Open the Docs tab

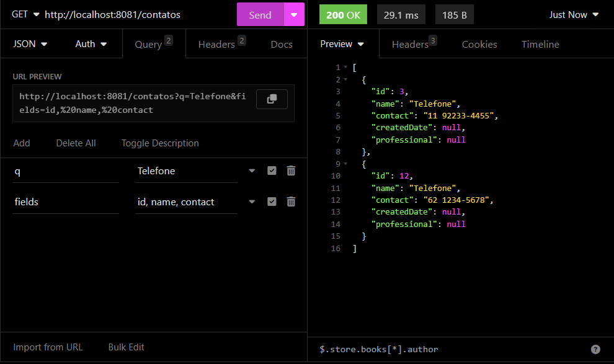[282, 44]
